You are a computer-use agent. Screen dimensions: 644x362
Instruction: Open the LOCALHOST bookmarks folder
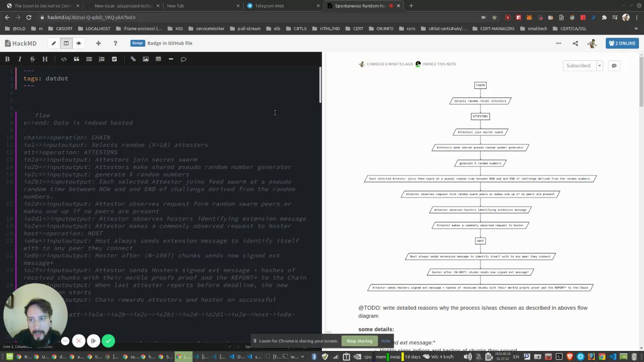click(94, 29)
